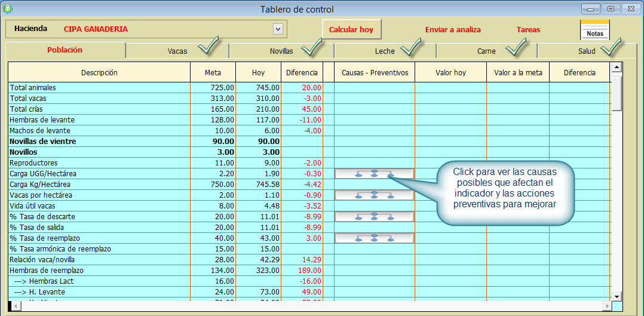
Task: Expand the Hacienda dropdown list
Action: [x=278, y=29]
